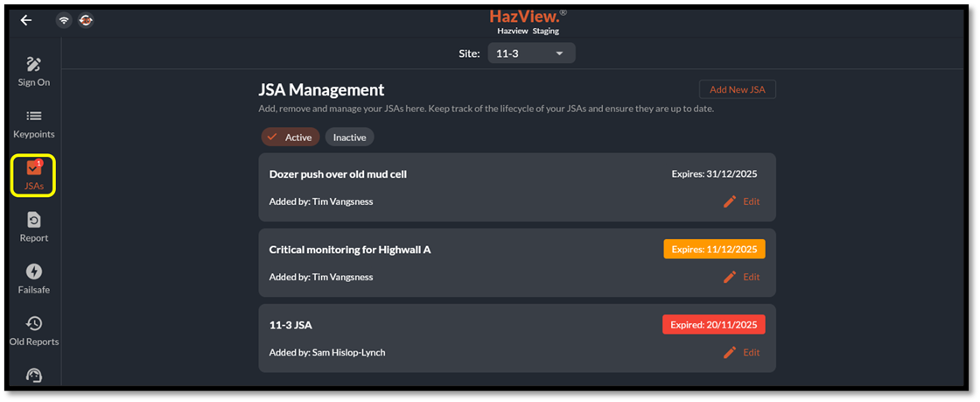
Task: Click the back arrow icon
Action: coord(26,20)
